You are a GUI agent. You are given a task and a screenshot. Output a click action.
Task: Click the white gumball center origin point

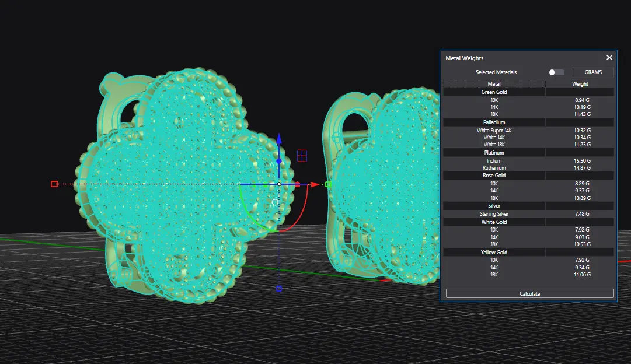pos(279,184)
